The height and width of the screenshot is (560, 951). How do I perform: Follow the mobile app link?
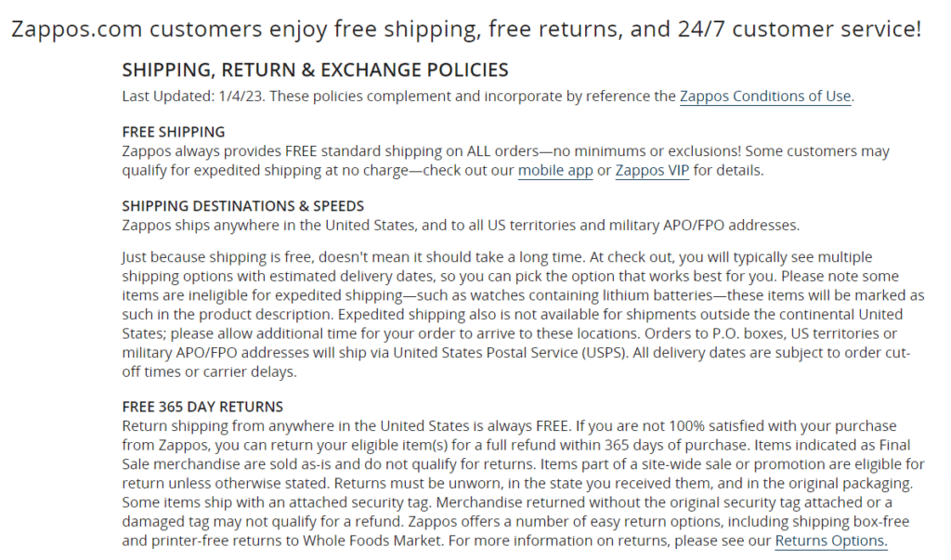[555, 171]
